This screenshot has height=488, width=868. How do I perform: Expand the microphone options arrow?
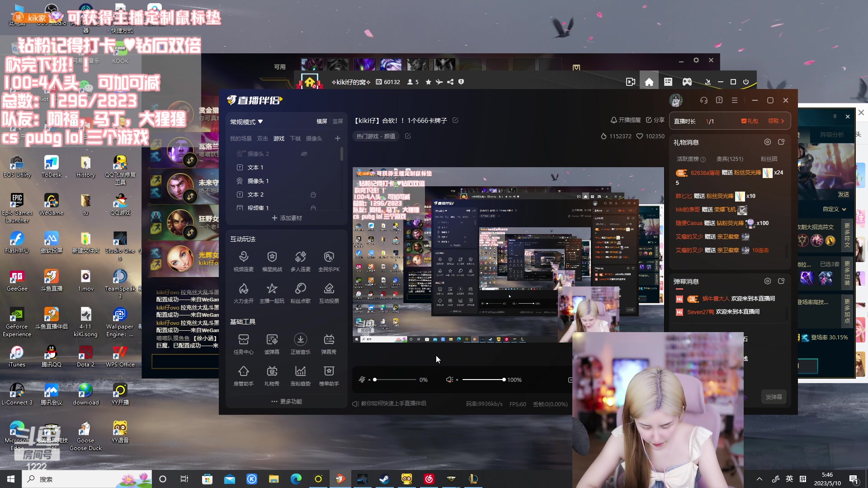point(369,380)
